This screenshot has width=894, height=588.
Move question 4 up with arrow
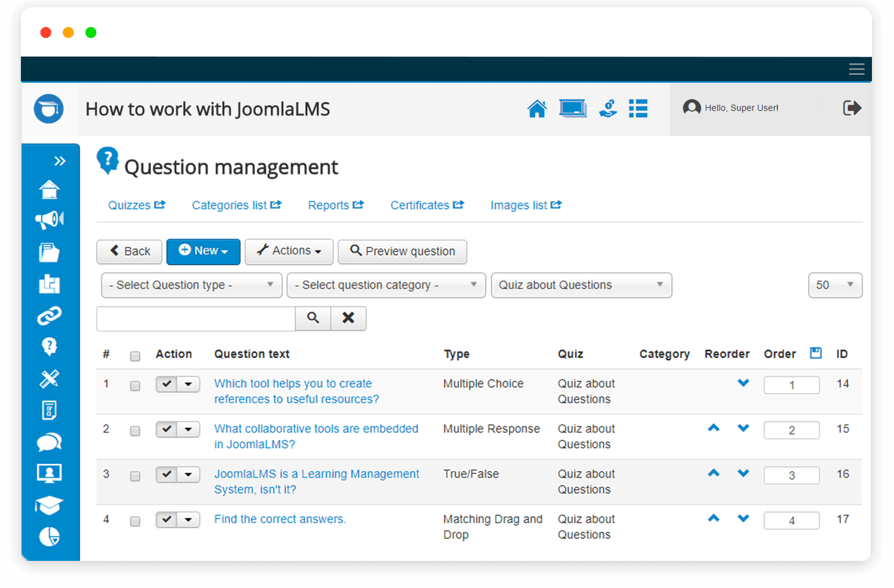[714, 518]
